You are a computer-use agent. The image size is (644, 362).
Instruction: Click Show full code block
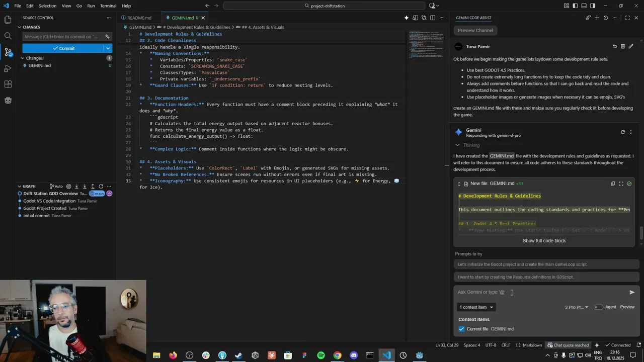tap(544, 241)
